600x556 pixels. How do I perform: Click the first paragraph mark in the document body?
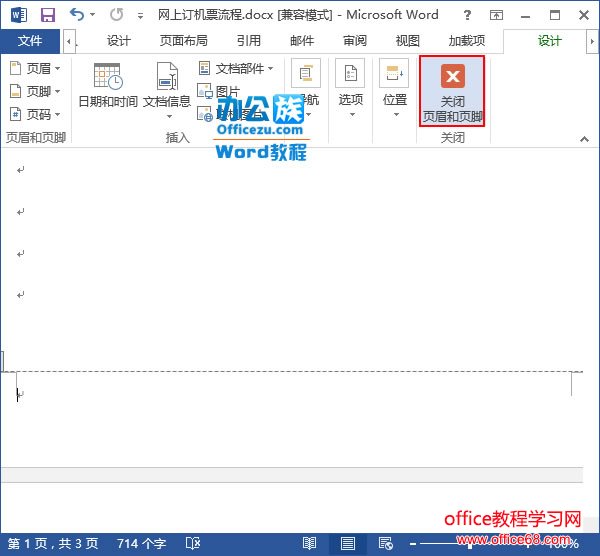point(21,170)
